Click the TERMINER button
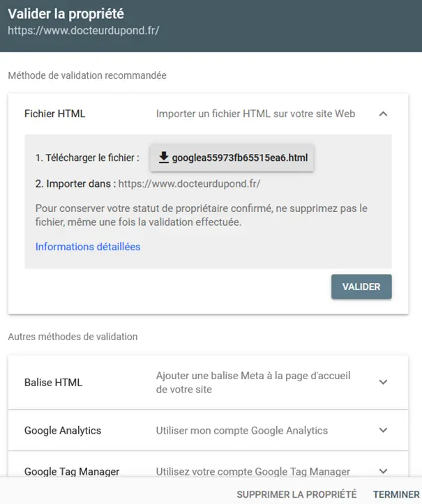 396,494
